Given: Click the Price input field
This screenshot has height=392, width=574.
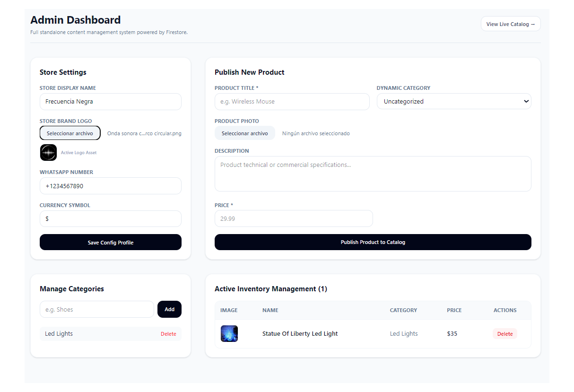Looking at the screenshot, I should (294, 218).
